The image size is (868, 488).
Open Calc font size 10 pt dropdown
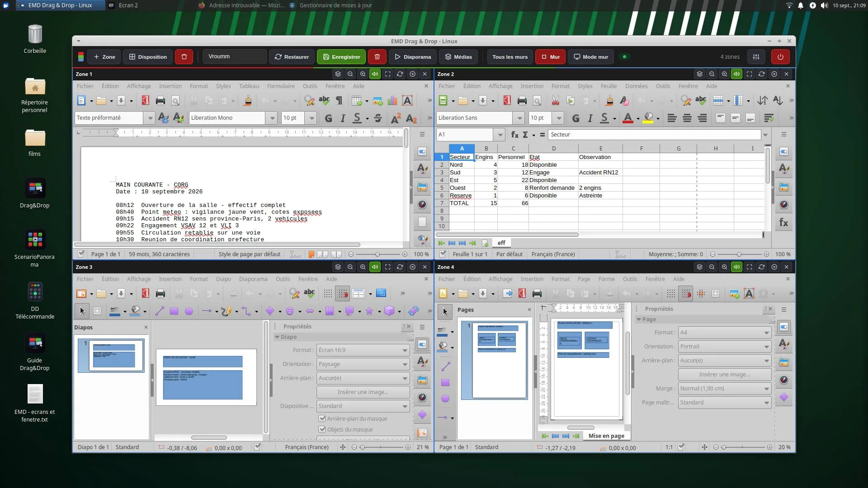pyautogui.click(x=559, y=118)
